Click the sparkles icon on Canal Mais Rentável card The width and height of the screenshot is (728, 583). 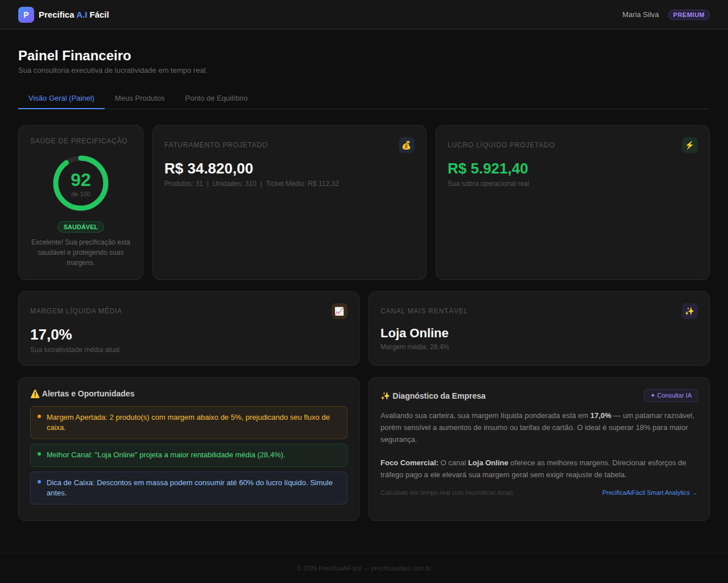[690, 311]
